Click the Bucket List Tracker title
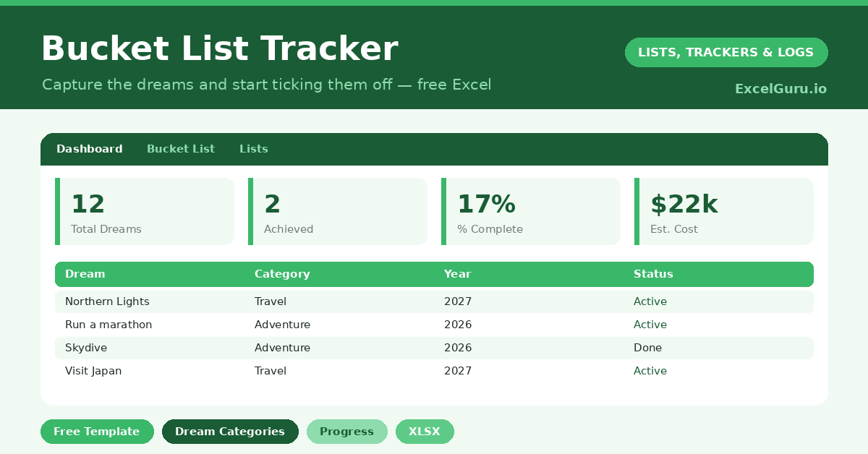 (x=220, y=49)
